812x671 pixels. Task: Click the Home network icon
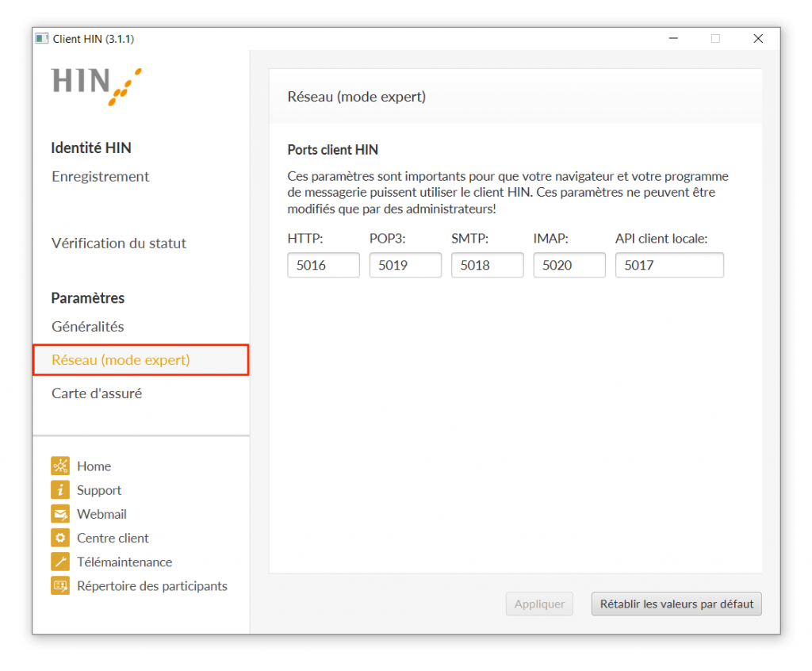click(x=60, y=466)
